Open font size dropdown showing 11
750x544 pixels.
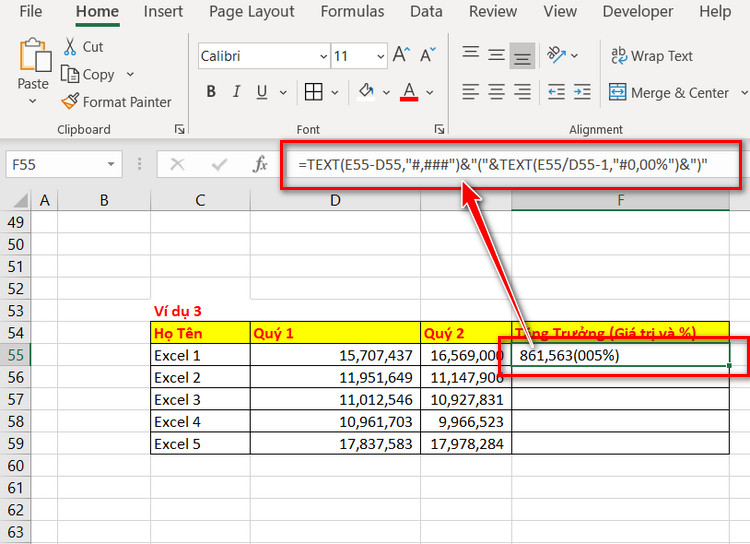coord(381,56)
